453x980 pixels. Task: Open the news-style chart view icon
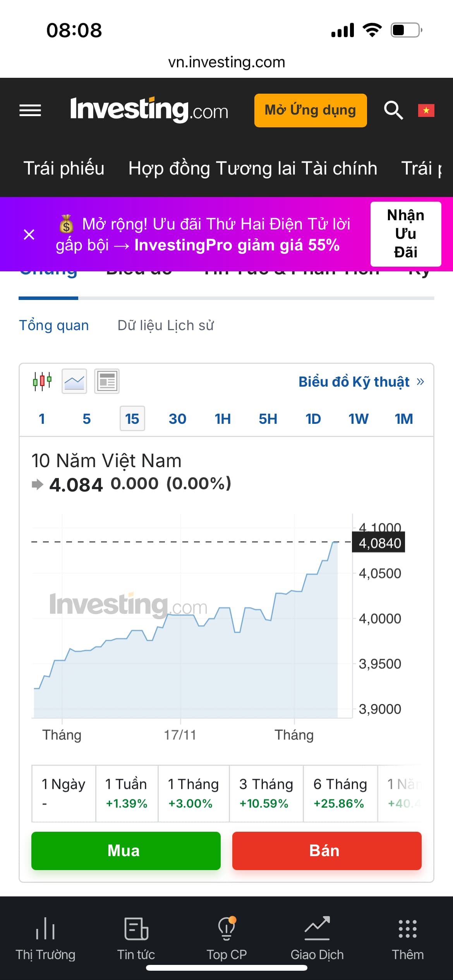107,381
